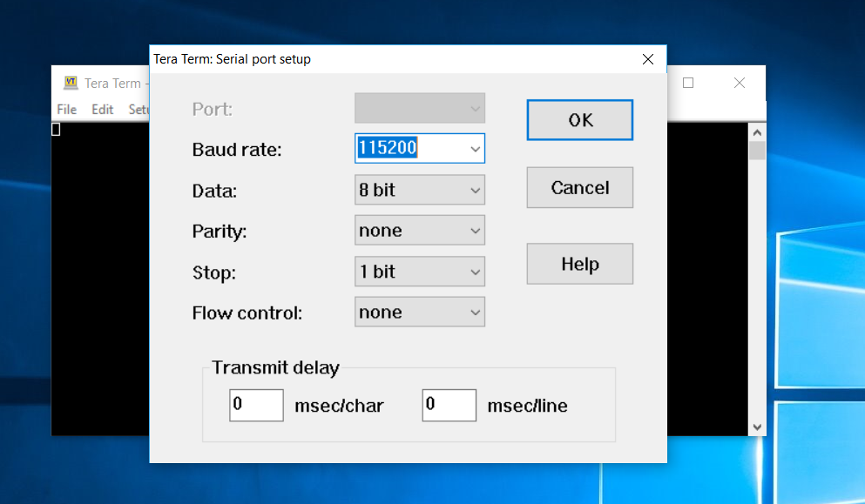Click the Transmit delay group label
The image size is (865, 504).
pos(275,367)
